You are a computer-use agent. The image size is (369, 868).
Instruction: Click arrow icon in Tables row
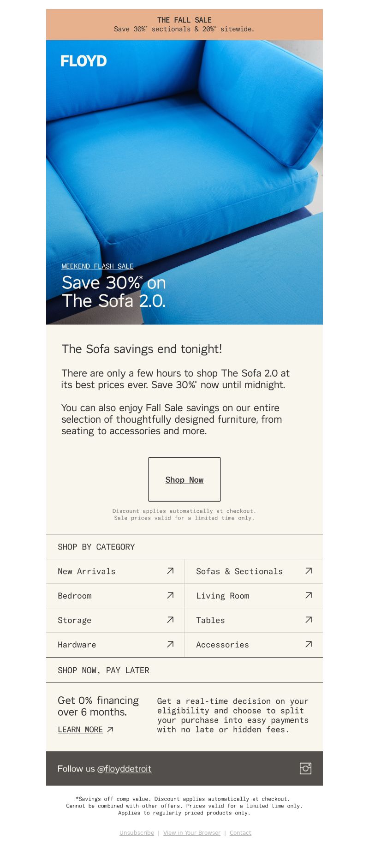coord(309,620)
